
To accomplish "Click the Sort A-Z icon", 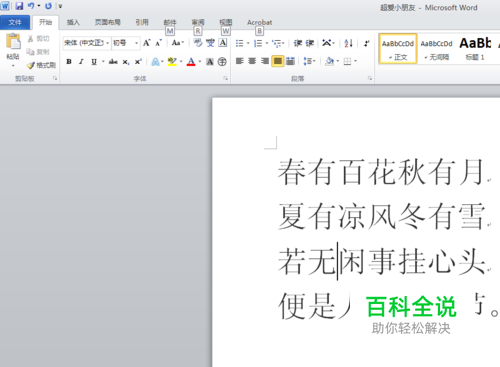I will 348,43.
